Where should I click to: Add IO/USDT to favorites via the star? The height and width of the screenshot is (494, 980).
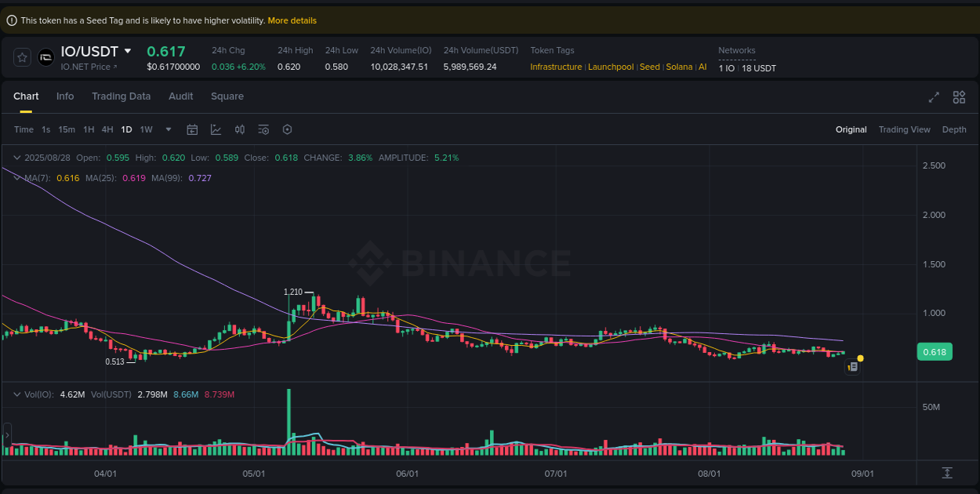[x=21, y=56]
